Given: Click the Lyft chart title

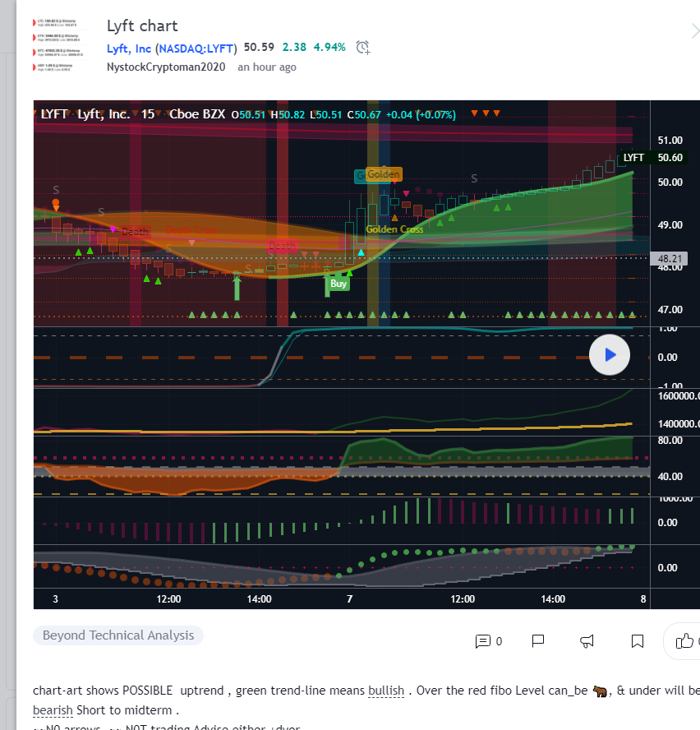Looking at the screenshot, I should point(142,26).
